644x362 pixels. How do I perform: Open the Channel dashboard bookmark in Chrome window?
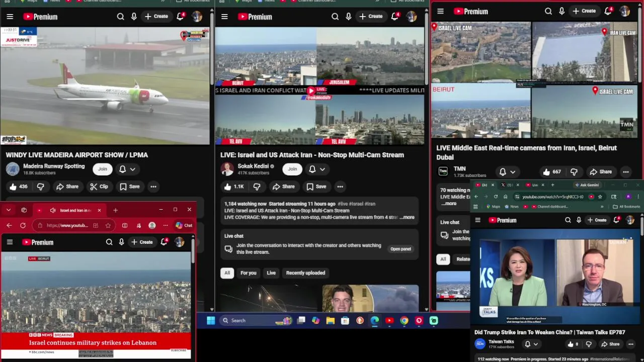coord(549,207)
